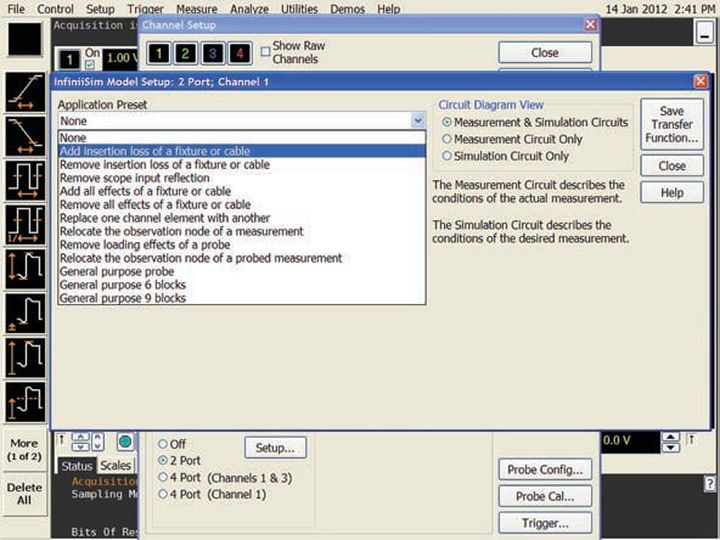This screenshot has height=540, width=720.
Task: Click the black square at top-left toolbar
Action: tap(25, 39)
